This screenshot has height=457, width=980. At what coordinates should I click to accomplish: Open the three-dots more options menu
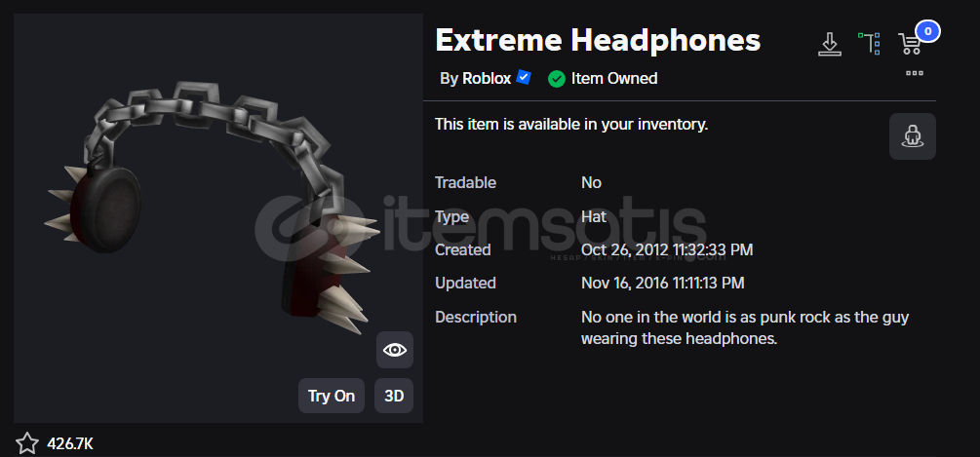click(x=915, y=73)
